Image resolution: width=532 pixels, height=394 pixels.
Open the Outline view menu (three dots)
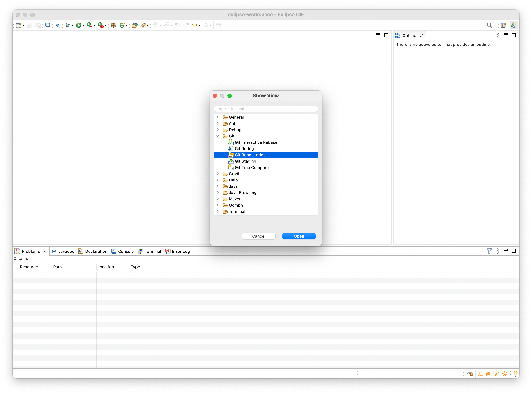(x=498, y=35)
